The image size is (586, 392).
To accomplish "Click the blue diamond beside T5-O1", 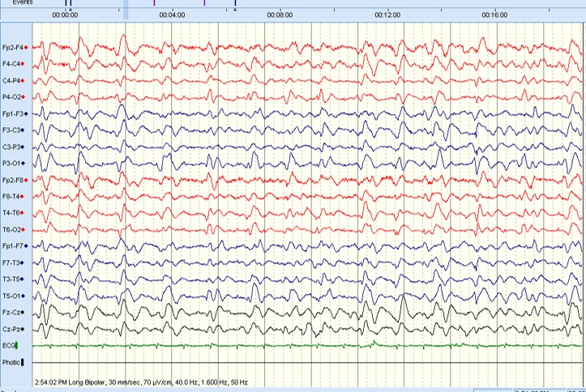I will click(24, 296).
